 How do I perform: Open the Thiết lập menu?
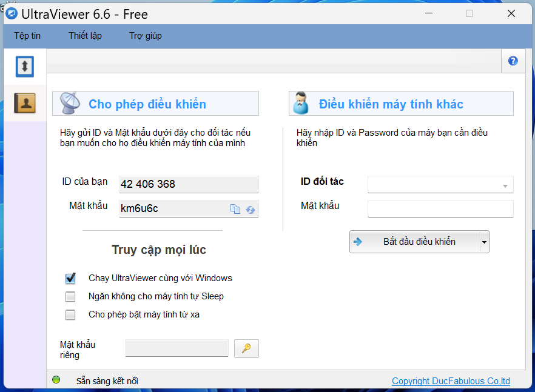tap(85, 36)
